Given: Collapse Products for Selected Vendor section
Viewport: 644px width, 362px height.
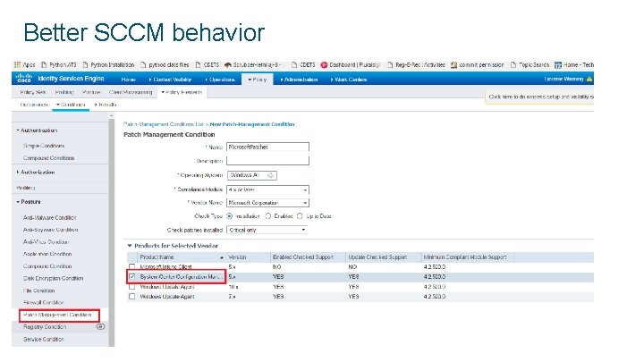Looking at the screenshot, I should pyautogui.click(x=130, y=246).
